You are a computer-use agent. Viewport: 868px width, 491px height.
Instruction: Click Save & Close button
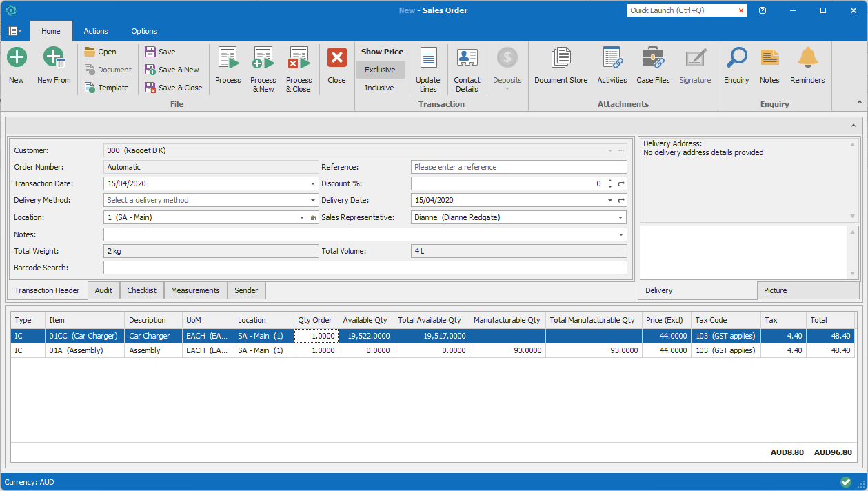(x=174, y=88)
